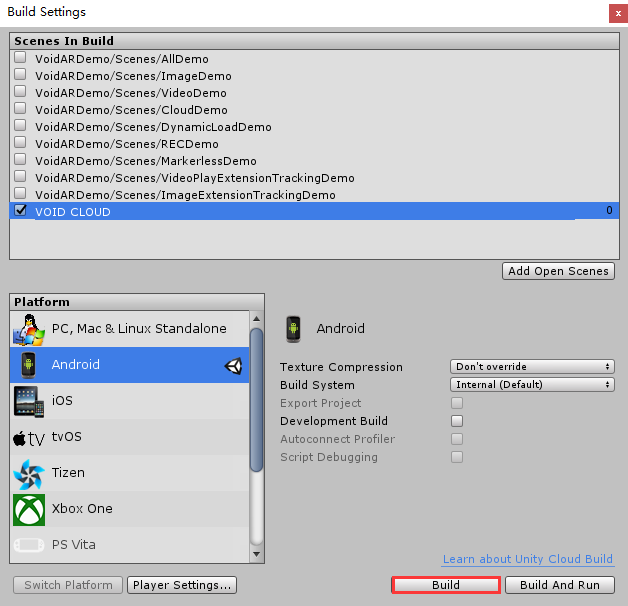The height and width of the screenshot is (606, 628).
Task: Click the Android phone icon in platform list
Action: [28, 365]
